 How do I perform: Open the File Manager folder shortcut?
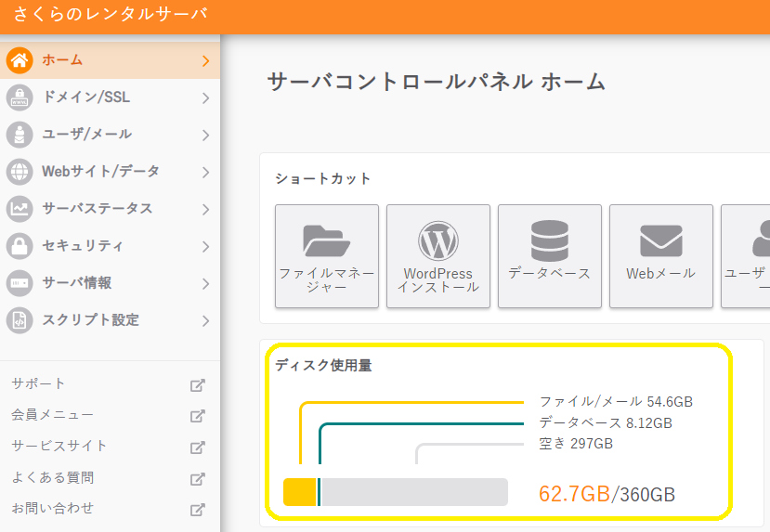(x=327, y=256)
